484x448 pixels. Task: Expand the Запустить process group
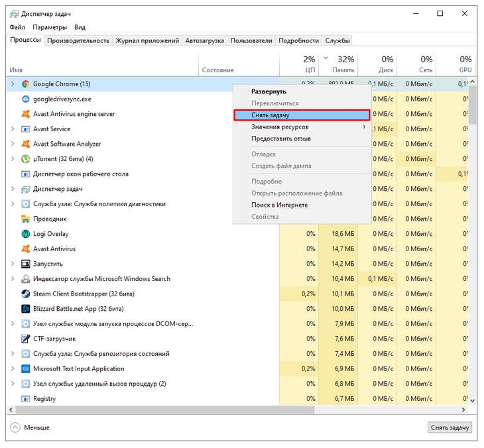tap(13, 264)
